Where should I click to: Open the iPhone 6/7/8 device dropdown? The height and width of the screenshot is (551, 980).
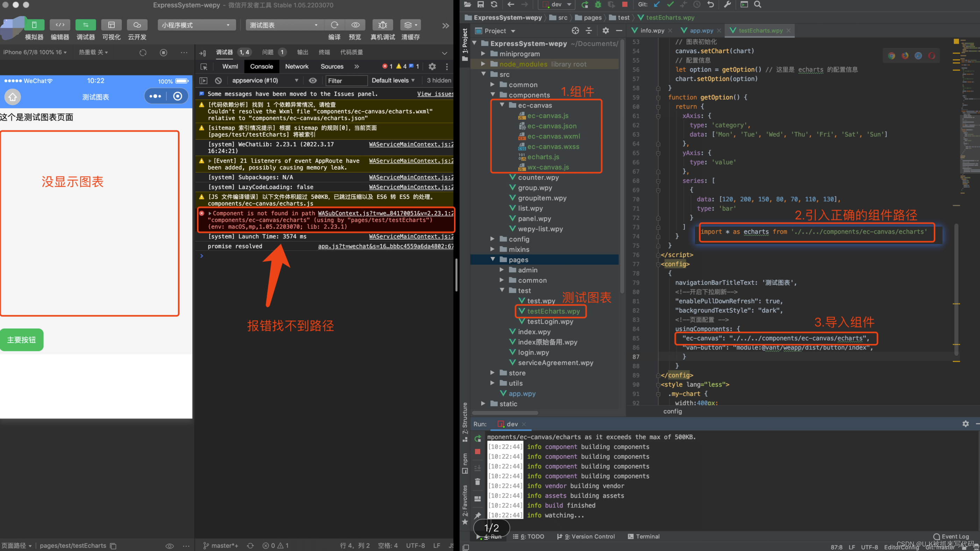pyautogui.click(x=35, y=52)
